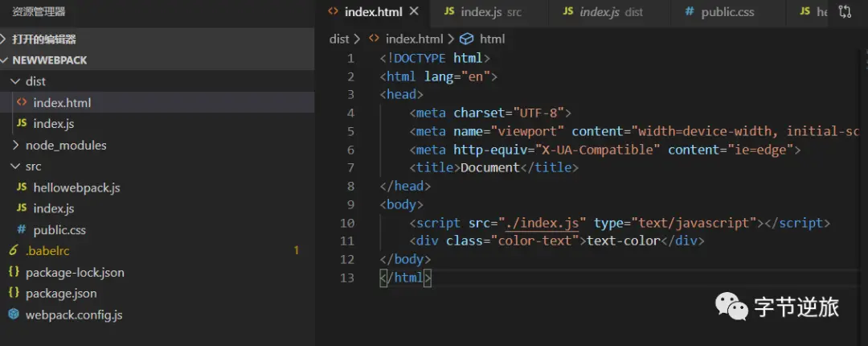Open package-lock.json in explorer

[158, 272]
